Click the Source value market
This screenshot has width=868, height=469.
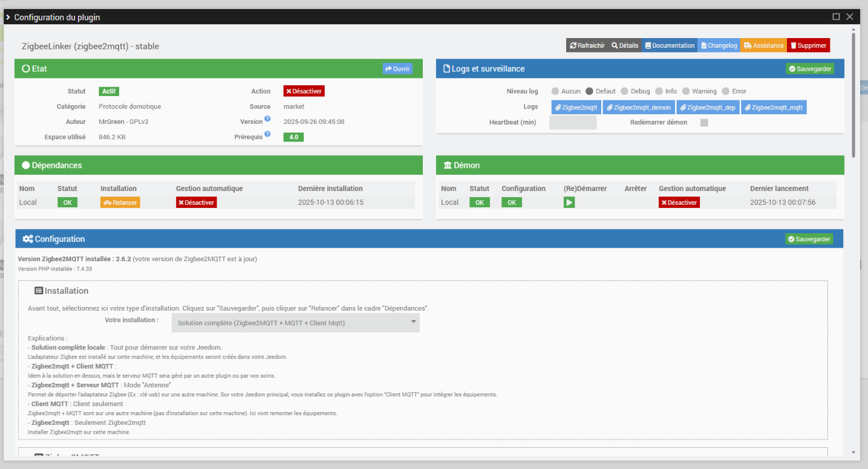coord(294,106)
